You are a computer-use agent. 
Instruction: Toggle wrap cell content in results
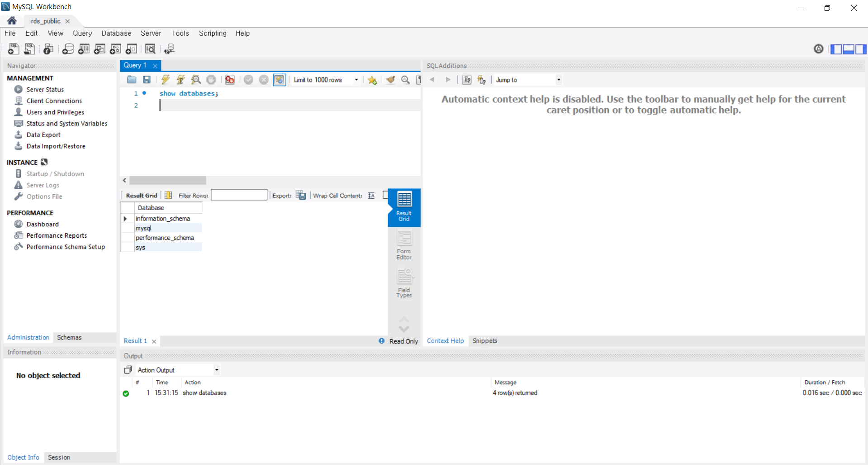pos(371,195)
